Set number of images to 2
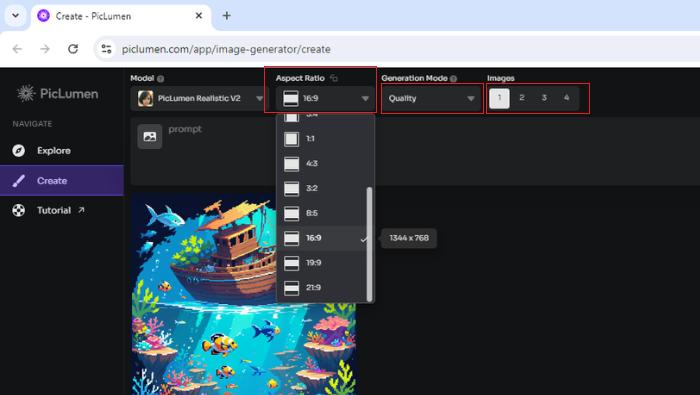Viewport: 700px width, 395px height. pos(521,98)
